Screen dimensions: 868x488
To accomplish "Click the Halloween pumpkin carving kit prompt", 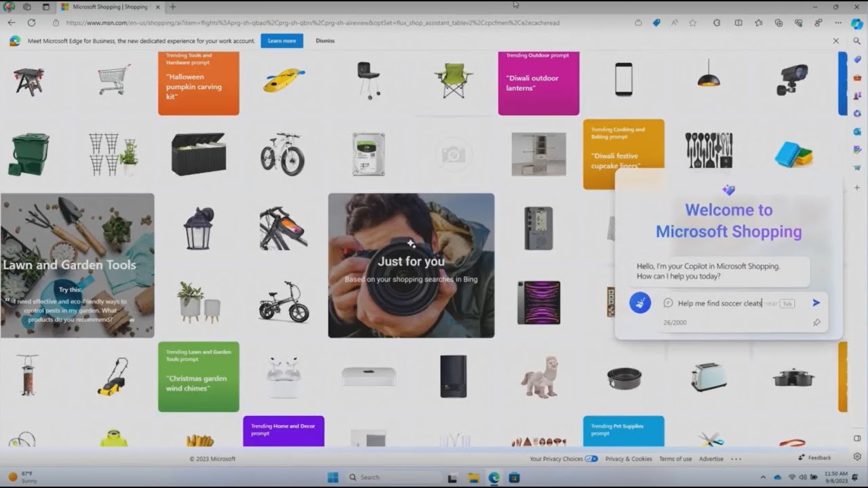I will pos(199,83).
